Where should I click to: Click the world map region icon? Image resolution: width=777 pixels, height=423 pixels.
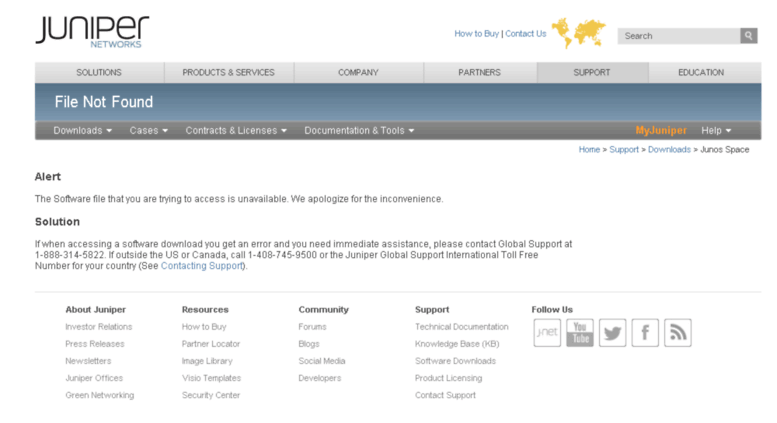[579, 33]
